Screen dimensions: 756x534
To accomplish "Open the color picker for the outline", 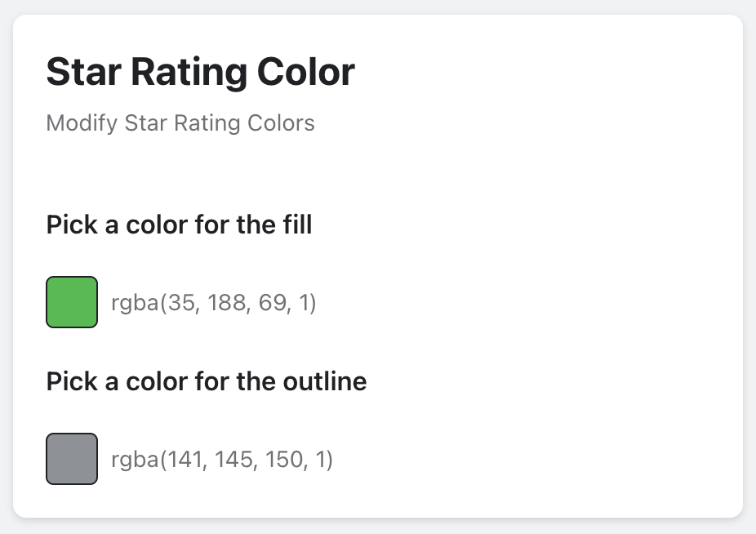I will (x=72, y=459).
